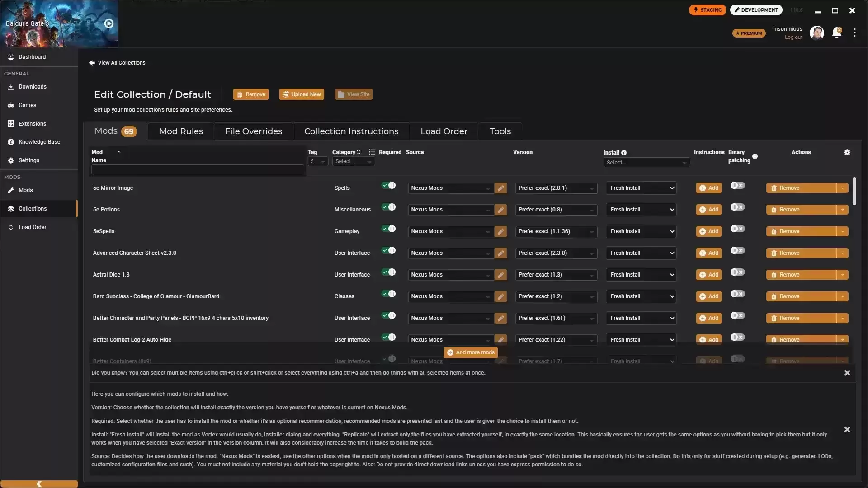Viewport: 868px width, 488px height.
Task: Open the Category filter dropdown
Action: (x=353, y=162)
